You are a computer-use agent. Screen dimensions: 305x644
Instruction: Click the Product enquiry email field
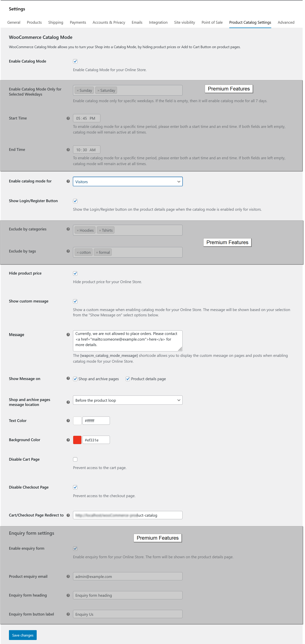click(128, 576)
